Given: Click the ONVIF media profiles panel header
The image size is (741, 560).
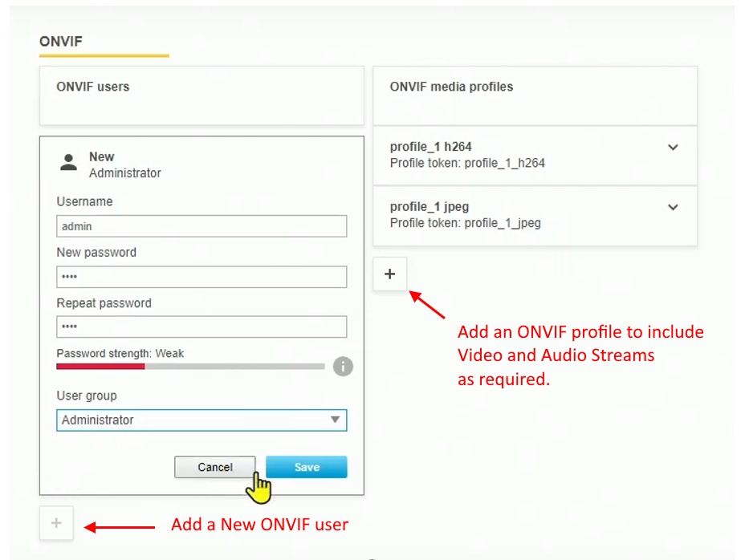Looking at the screenshot, I should click(x=450, y=87).
